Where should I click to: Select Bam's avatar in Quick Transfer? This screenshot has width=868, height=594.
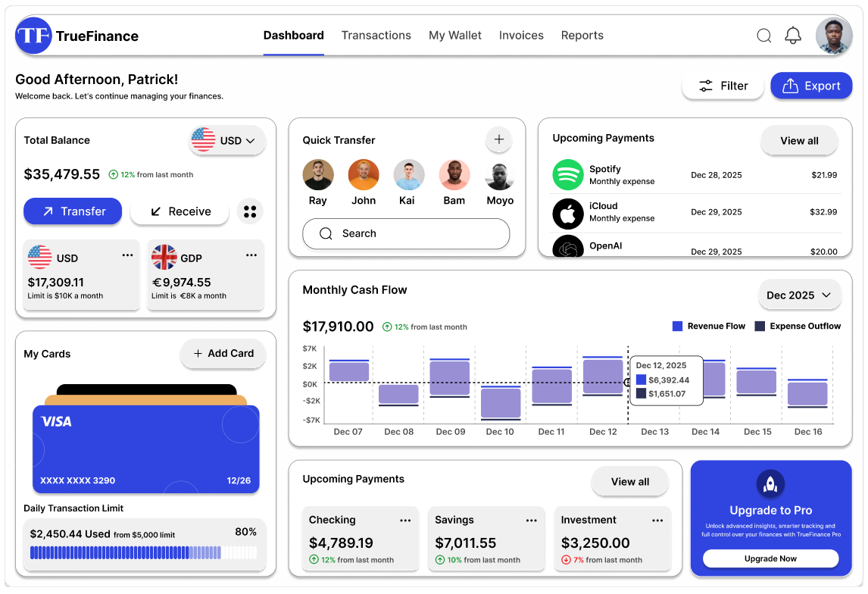[454, 175]
